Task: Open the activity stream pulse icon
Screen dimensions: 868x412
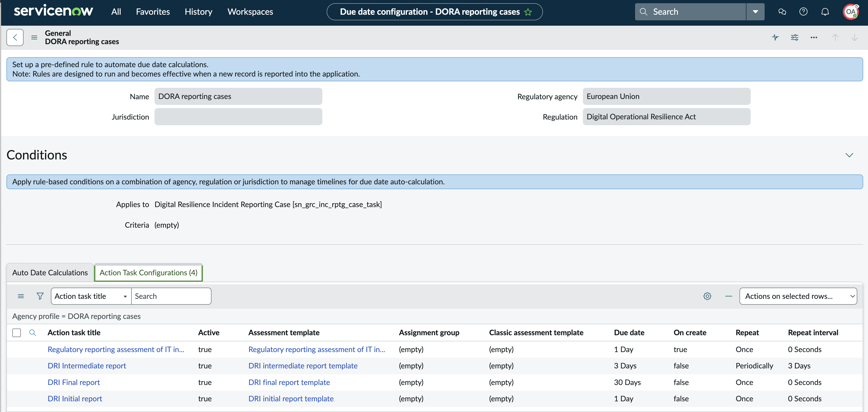Action: click(775, 37)
